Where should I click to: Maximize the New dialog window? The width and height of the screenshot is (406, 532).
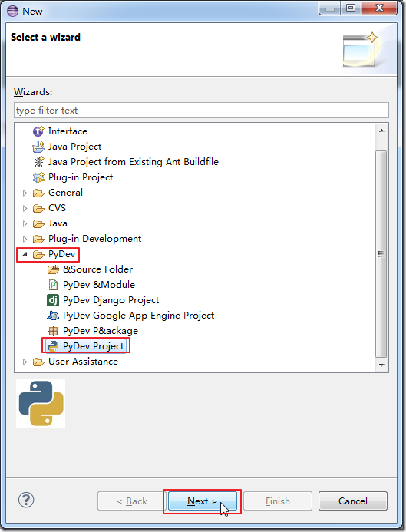point(351,8)
